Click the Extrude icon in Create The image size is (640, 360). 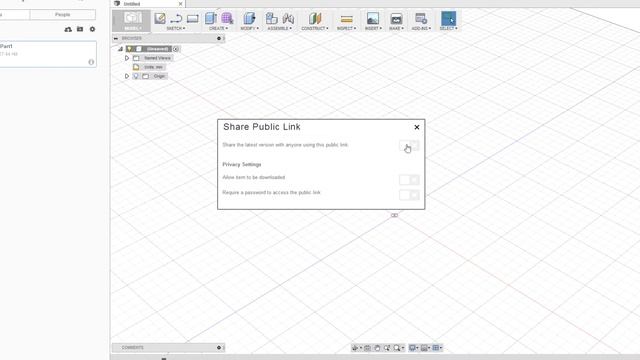(x=211, y=18)
